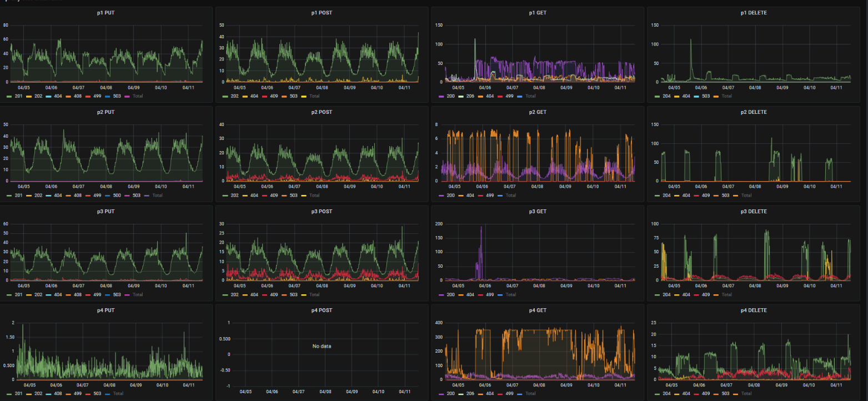This screenshot has width=868, height=401.
Task: Open the p2 GET panel title menu
Action: (x=538, y=112)
